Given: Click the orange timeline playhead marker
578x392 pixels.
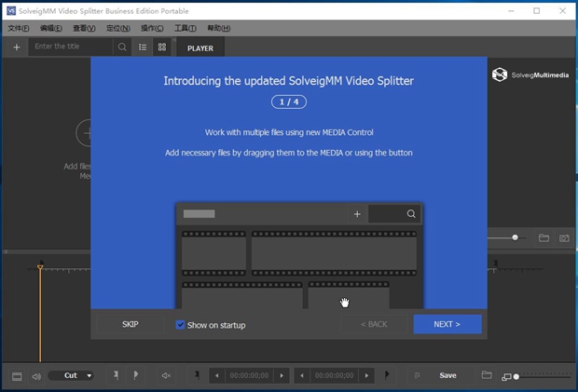Looking at the screenshot, I should (x=40, y=267).
